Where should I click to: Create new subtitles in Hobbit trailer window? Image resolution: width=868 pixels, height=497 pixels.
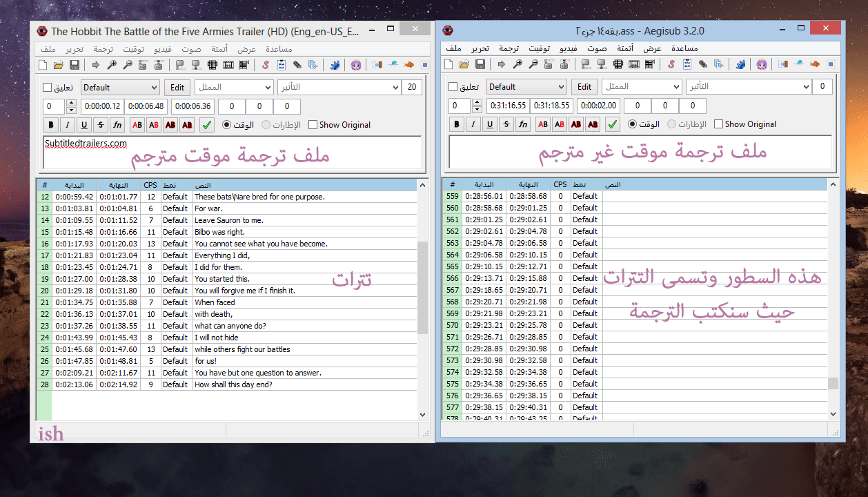tap(43, 65)
